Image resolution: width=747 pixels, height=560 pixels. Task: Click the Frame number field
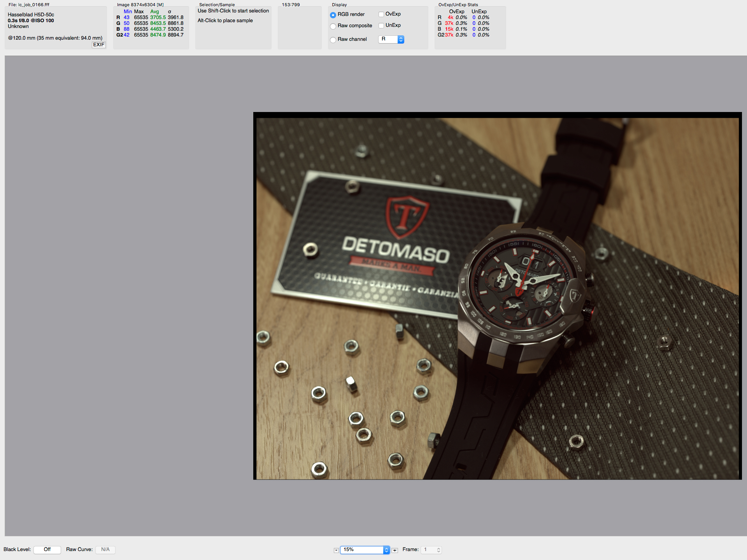coord(428,550)
